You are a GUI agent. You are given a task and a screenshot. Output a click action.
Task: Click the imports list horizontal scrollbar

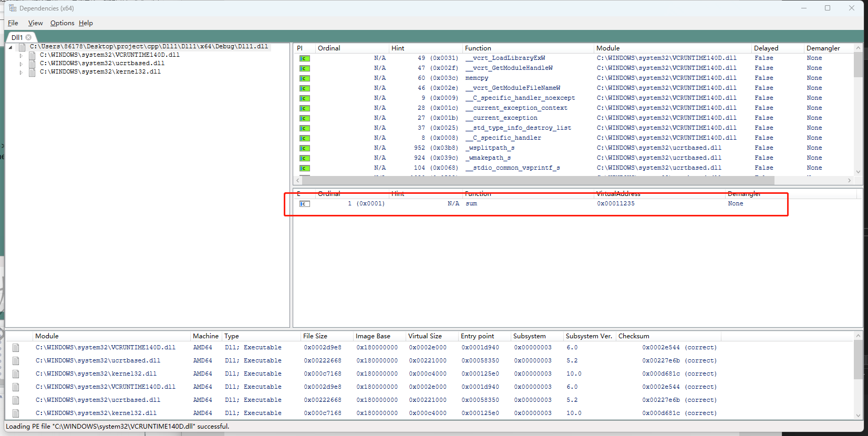[x=538, y=180]
